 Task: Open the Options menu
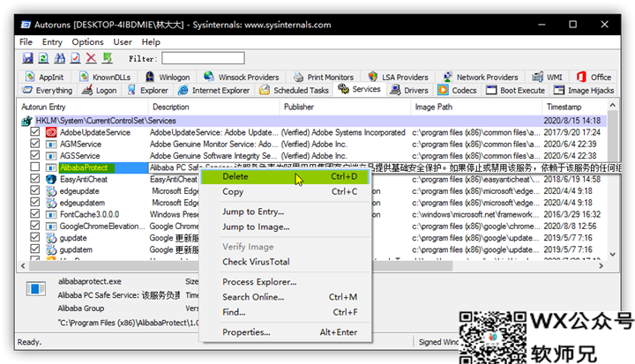(87, 42)
